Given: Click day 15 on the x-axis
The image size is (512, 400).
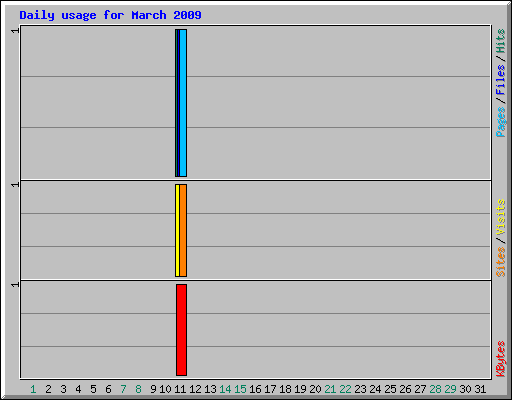Looking at the screenshot, I should pyautogui.click(x=240, y=389).
